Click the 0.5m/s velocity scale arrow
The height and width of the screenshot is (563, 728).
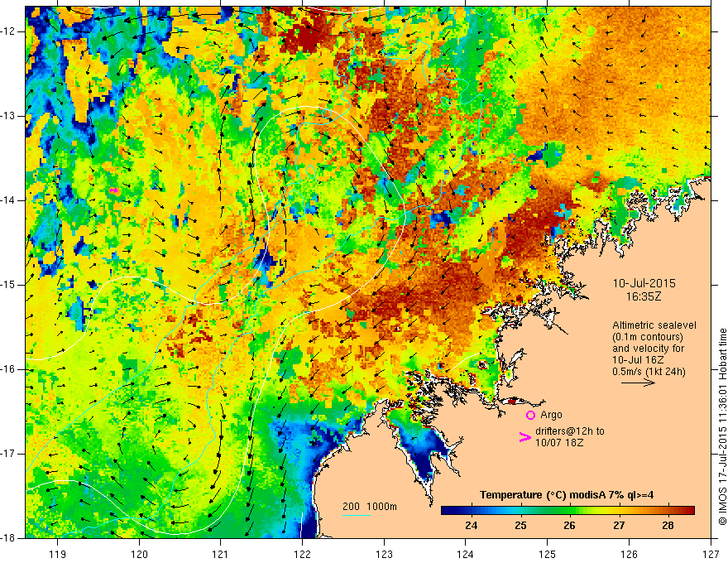click(639, 383)
